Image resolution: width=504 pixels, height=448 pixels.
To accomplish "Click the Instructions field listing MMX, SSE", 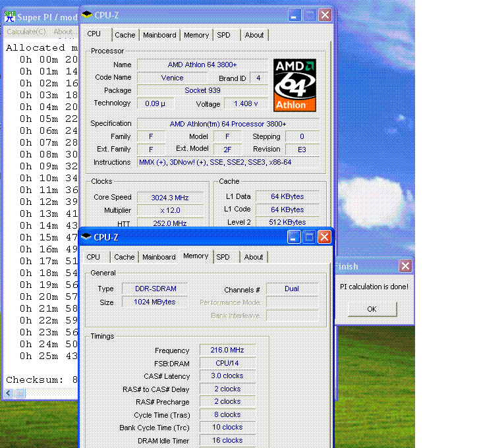I will (x=228, y=162).
